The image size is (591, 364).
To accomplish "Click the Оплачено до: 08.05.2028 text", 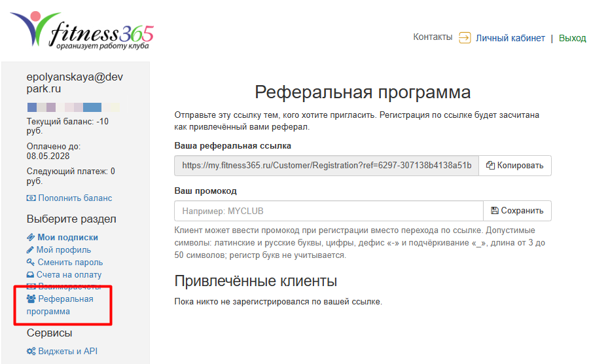I will (x=54, y=151).
